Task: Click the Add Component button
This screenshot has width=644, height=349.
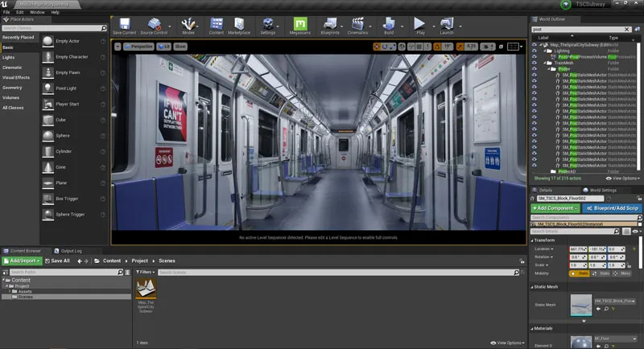Action: tap(554, 207)
